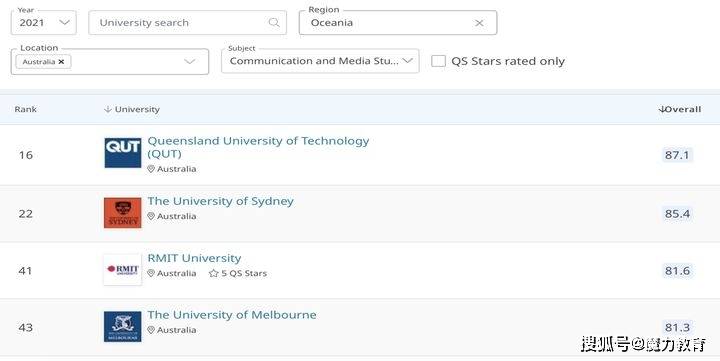Screen dimensions: 720x361
Task: Clear the Oceania region selection
Action: 479,23
